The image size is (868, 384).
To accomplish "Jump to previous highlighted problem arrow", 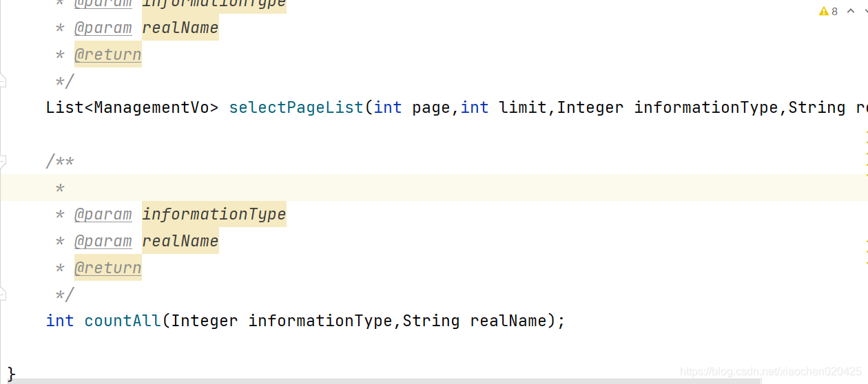I will [851, 11].
